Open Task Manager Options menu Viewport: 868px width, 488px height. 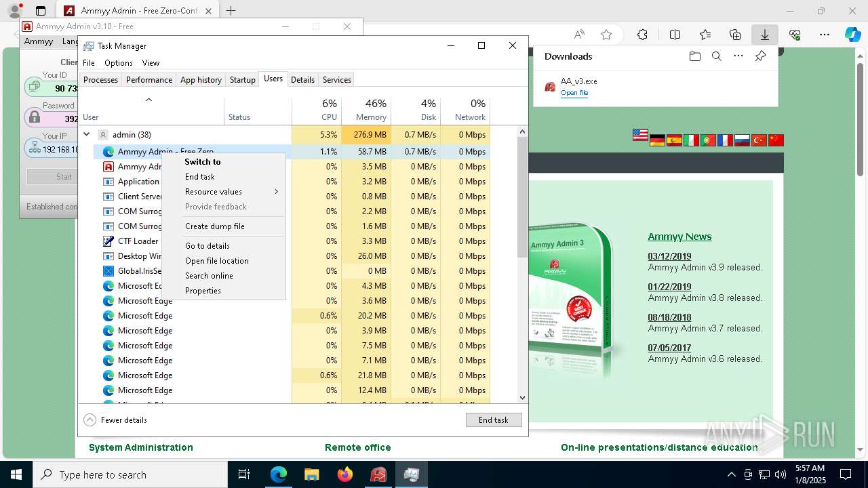point(119,63)
